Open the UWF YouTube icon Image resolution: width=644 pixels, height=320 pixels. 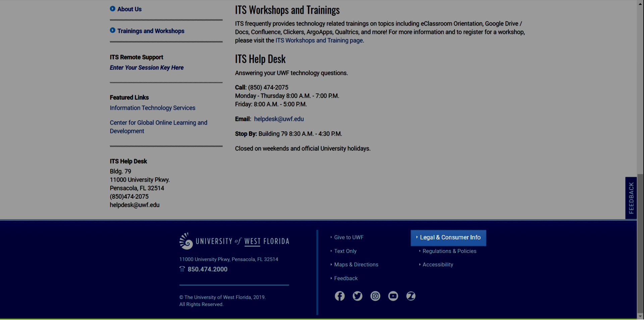tap(393, 296)
